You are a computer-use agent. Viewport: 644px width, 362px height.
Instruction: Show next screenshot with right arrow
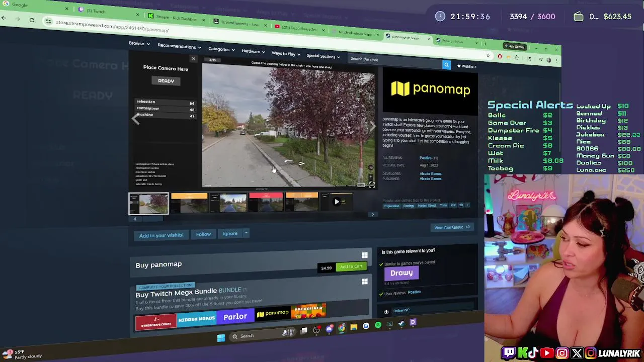pyautogui.click(x=372, y=126)
